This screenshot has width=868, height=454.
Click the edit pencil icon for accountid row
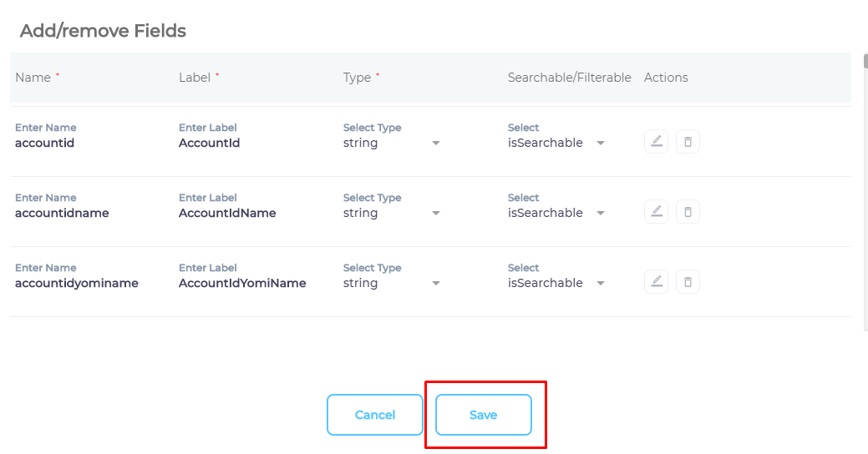[657, 142]
